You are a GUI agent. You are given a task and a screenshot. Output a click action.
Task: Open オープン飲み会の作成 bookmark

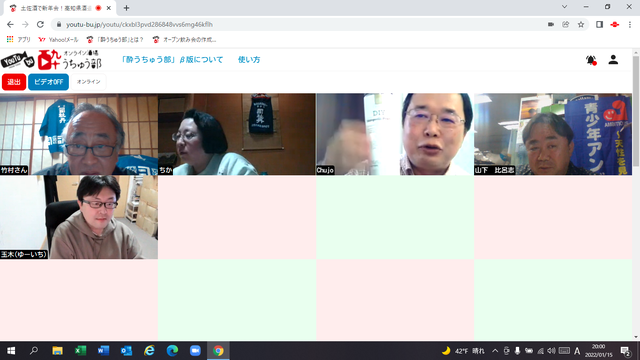184,40
